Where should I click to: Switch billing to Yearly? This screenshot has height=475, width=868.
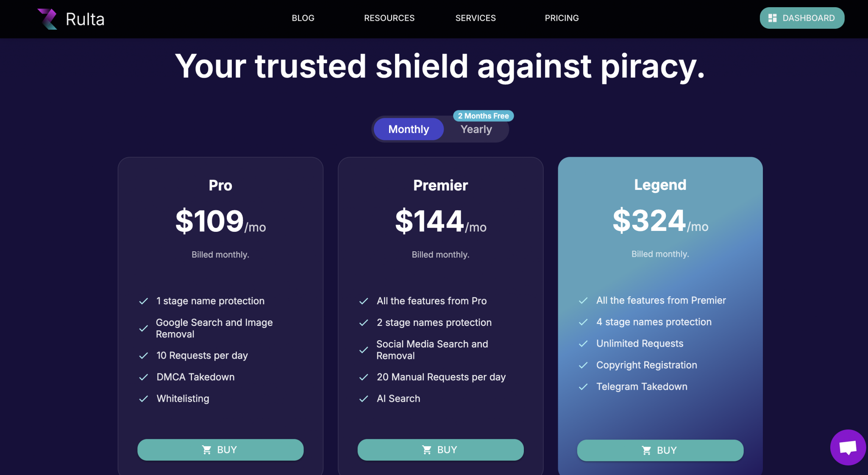pyautogui.click(x=476, y=129)
